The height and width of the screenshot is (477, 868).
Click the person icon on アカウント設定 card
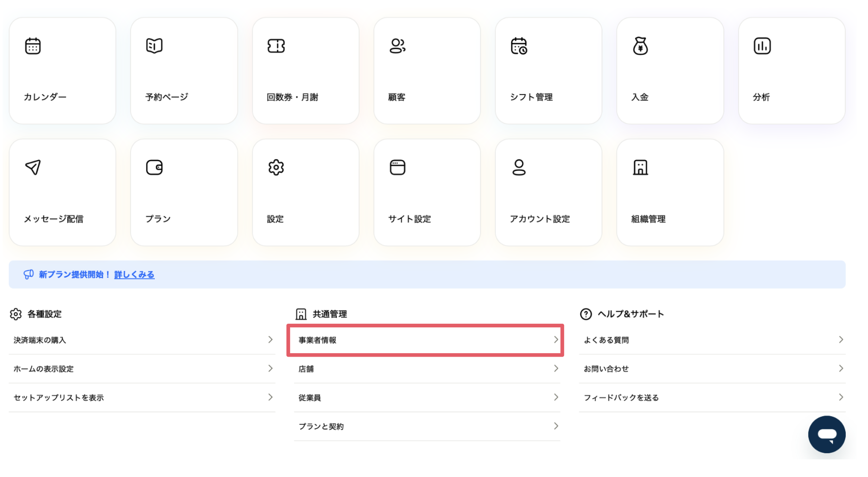[519, 167]
